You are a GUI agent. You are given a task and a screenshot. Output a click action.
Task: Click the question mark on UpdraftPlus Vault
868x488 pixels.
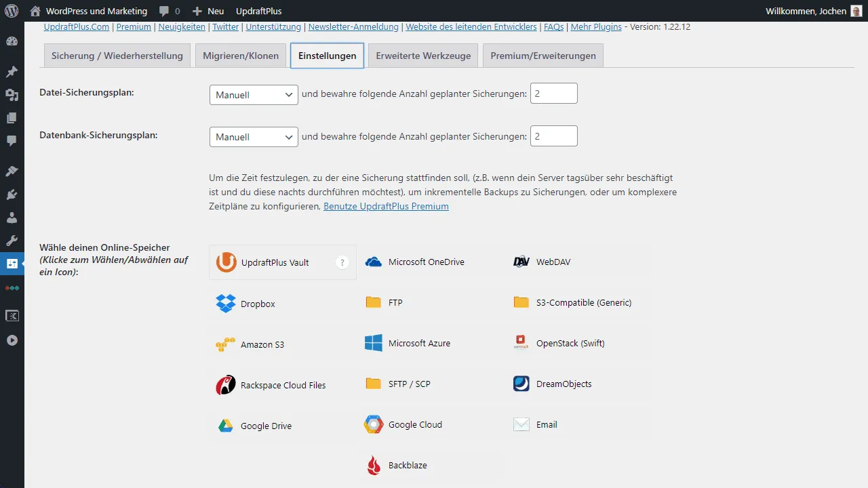(x=342, y=262)
